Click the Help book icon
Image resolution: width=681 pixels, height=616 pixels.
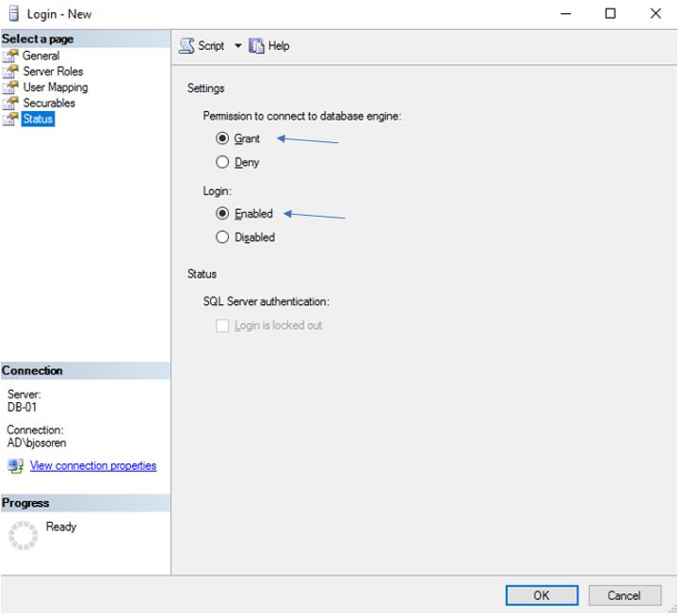(256, 46)
